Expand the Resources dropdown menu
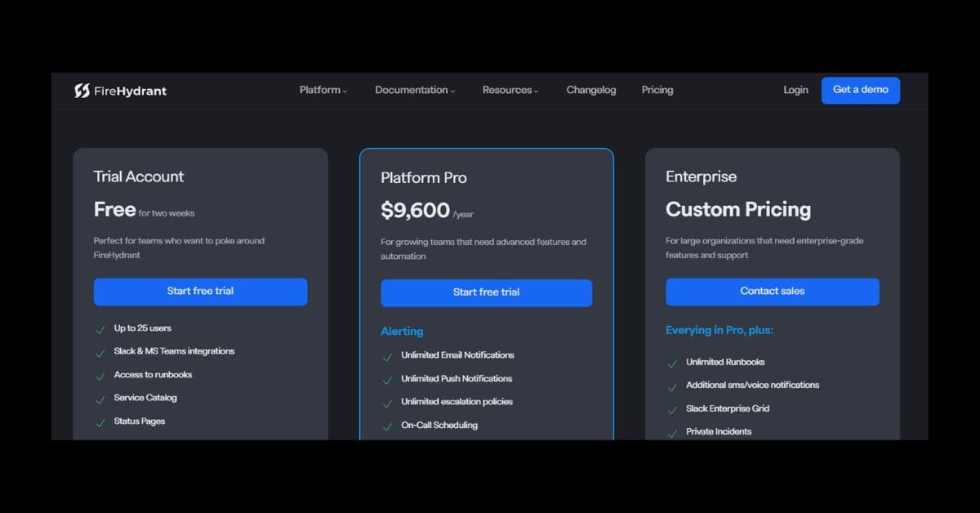980x513 pixels. [x=510, y=90]
